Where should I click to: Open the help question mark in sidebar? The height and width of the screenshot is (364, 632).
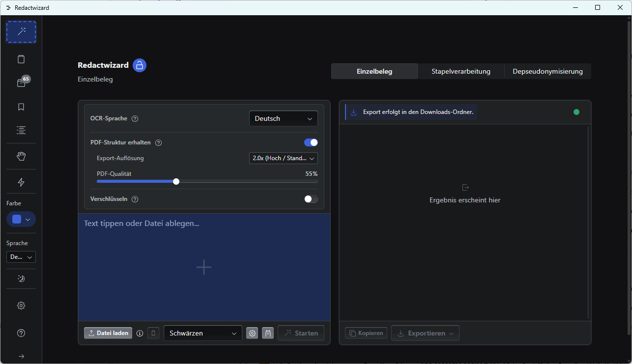[x=21, y=333]
